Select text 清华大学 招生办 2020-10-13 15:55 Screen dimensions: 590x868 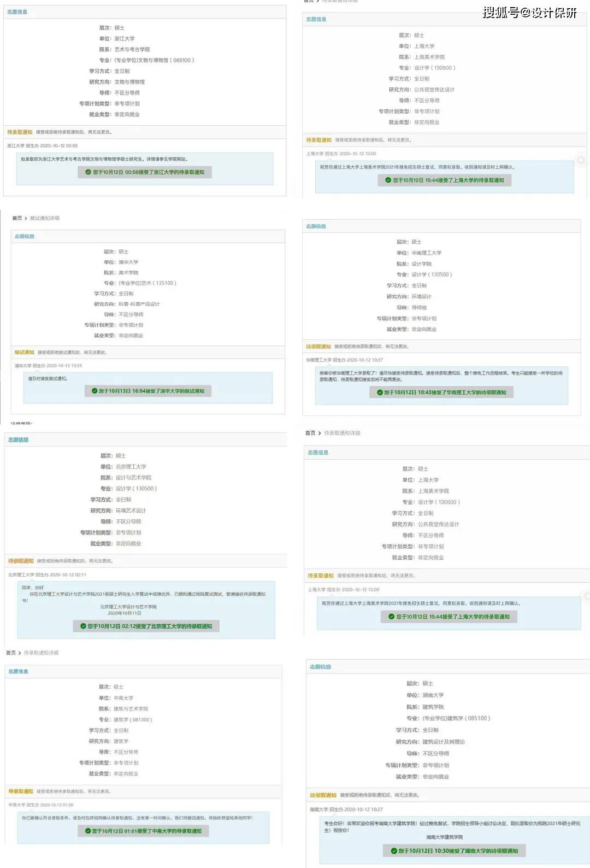[x=48, y=366]
